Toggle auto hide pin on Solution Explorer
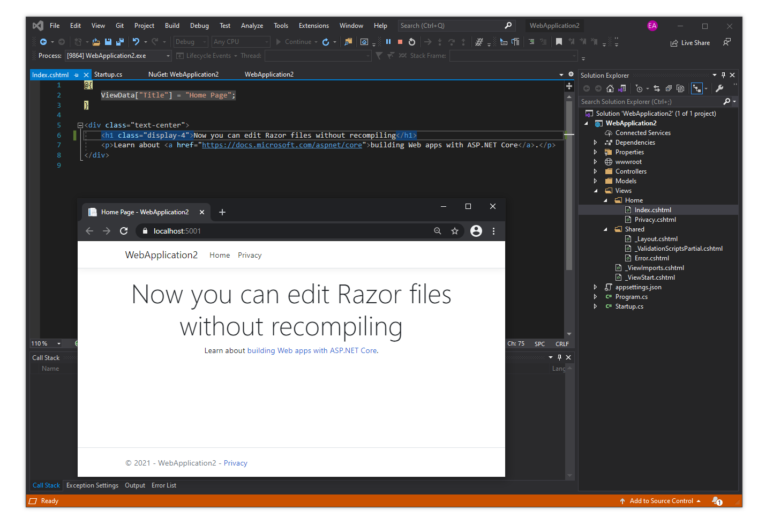 tap(723, 75)
